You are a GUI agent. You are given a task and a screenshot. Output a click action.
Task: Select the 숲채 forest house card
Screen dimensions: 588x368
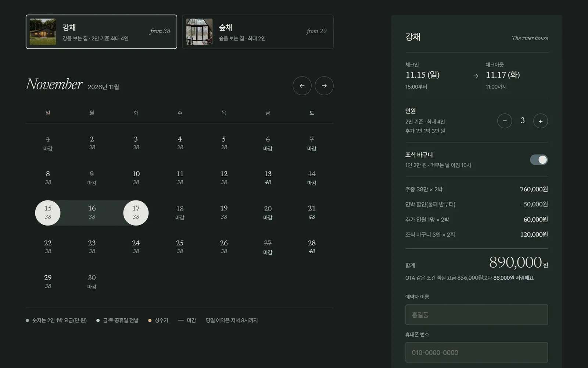tap(258, 32)
